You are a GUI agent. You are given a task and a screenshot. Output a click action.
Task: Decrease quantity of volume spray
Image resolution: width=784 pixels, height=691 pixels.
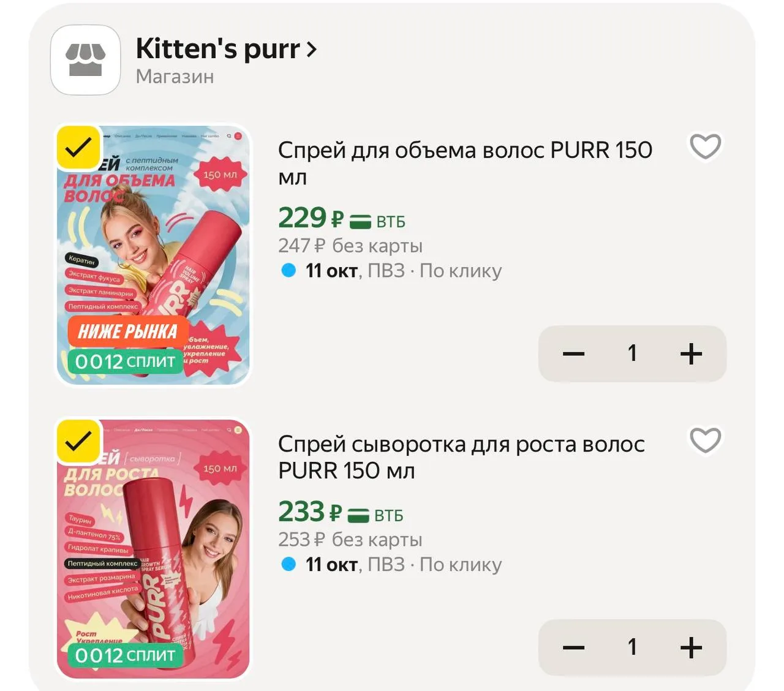coord(573,353)
